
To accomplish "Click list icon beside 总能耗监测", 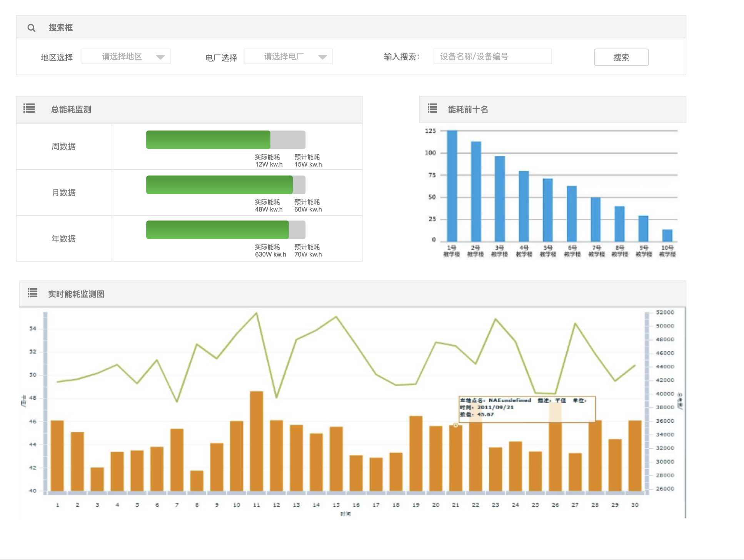I will [29, 108].
